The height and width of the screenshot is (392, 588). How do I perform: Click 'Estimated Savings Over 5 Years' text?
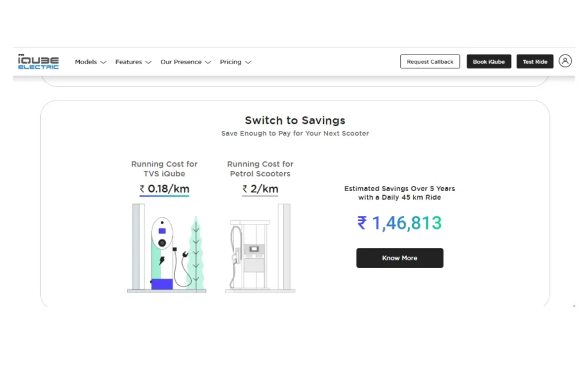click(400, 188)
